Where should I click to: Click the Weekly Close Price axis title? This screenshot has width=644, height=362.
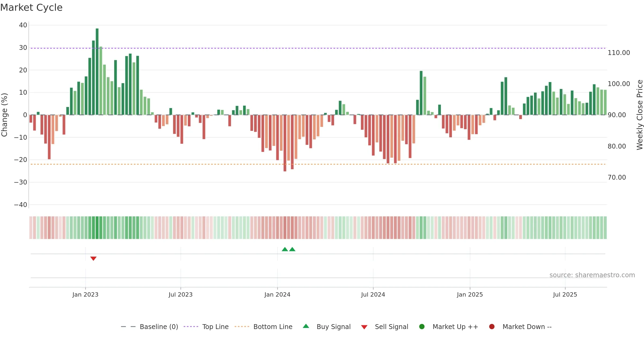(640, 115)
